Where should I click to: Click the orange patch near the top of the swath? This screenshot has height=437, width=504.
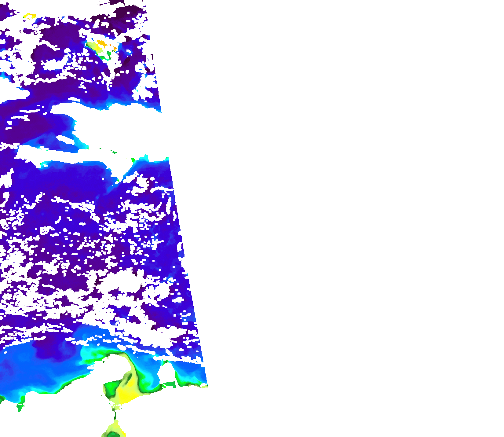click(102, 43)
